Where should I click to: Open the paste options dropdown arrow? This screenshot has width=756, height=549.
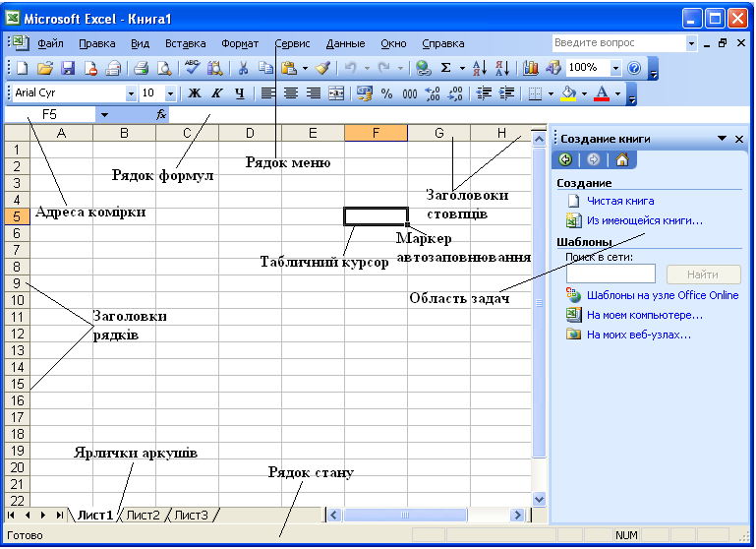click(305, 68)
